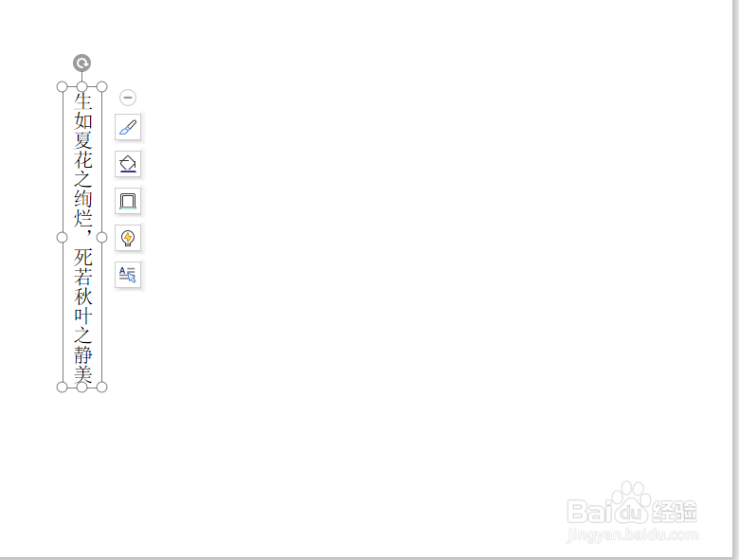Select the bottom-left resize handle of text box
The image size is (739, 560).
tap(62, 387)
